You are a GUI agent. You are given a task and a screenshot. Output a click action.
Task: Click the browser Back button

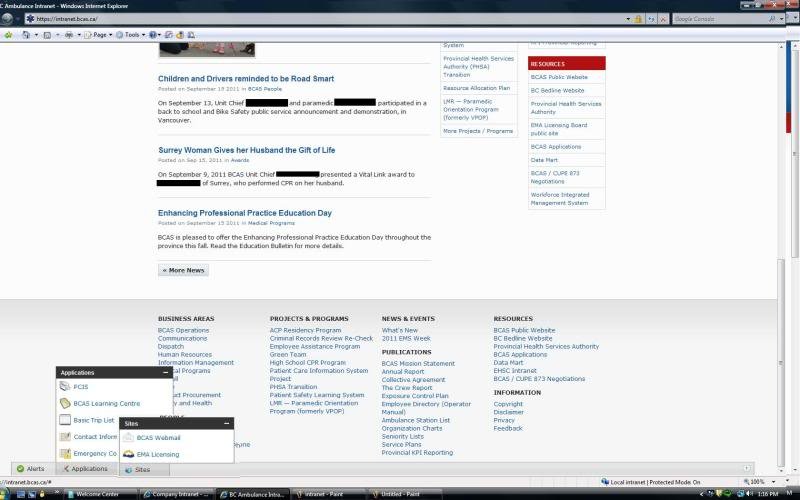pos(7,19)
